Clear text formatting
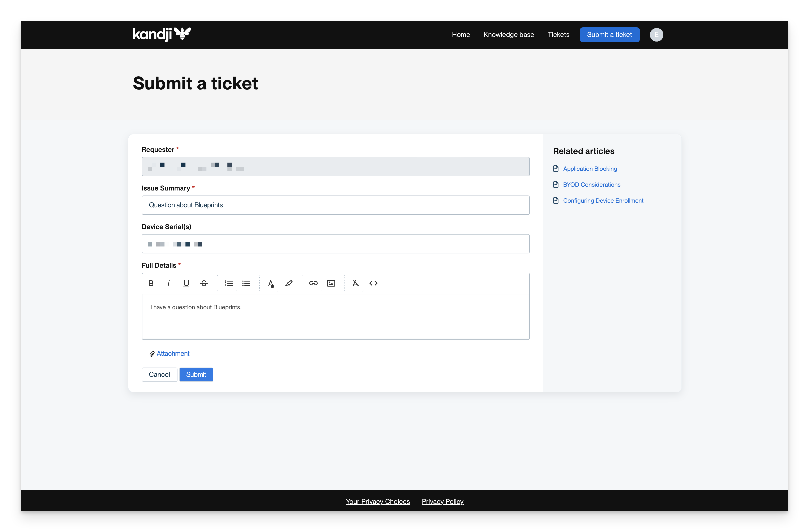Screen dimensions: 809x532 click(356, 283)
